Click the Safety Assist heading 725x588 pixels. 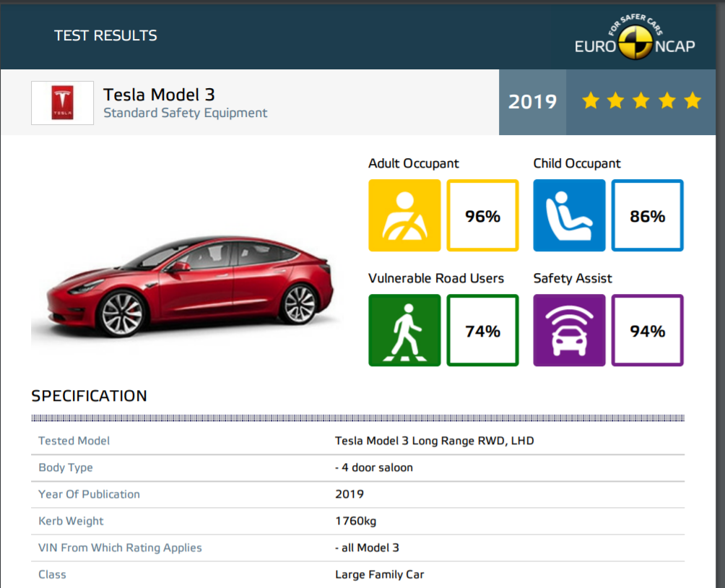point(573,278)
